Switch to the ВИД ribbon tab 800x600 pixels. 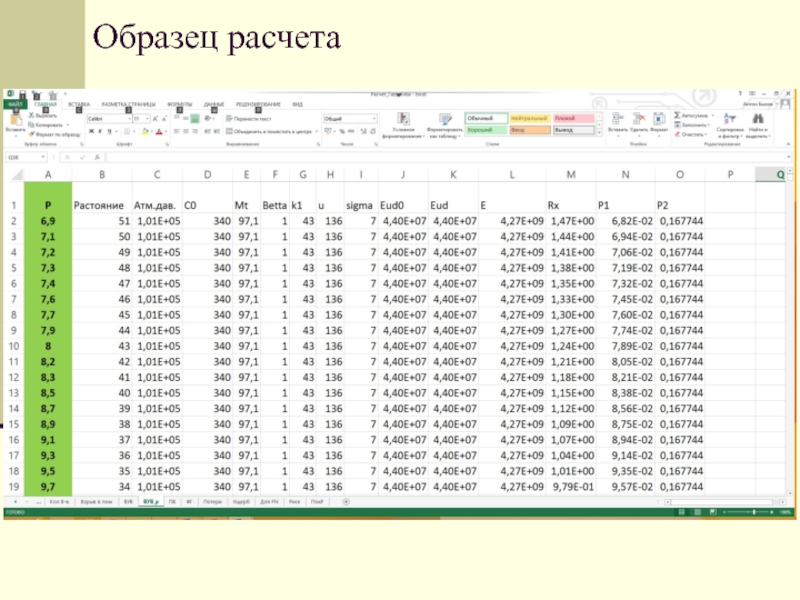click(x=297, y=104)
